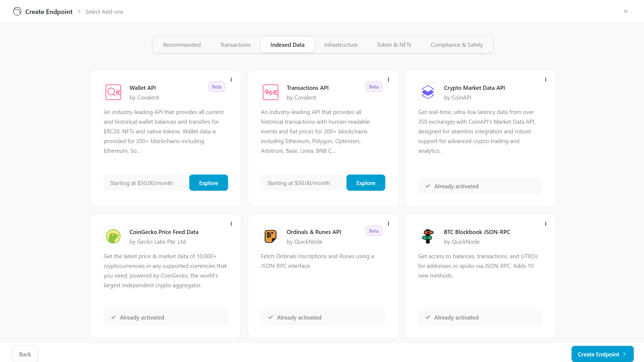
Task: Select the Compliance & Safety tab
Action: click(x=456, y=44)
